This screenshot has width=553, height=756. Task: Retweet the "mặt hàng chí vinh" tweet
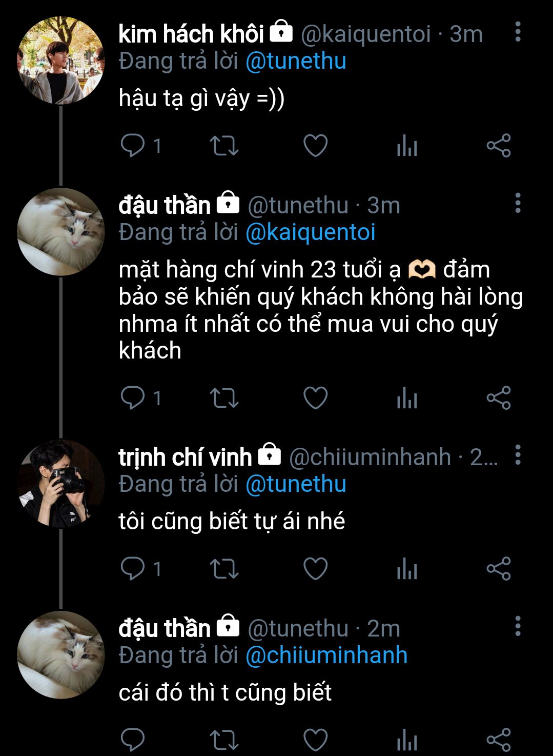click(x=224, y=398)
